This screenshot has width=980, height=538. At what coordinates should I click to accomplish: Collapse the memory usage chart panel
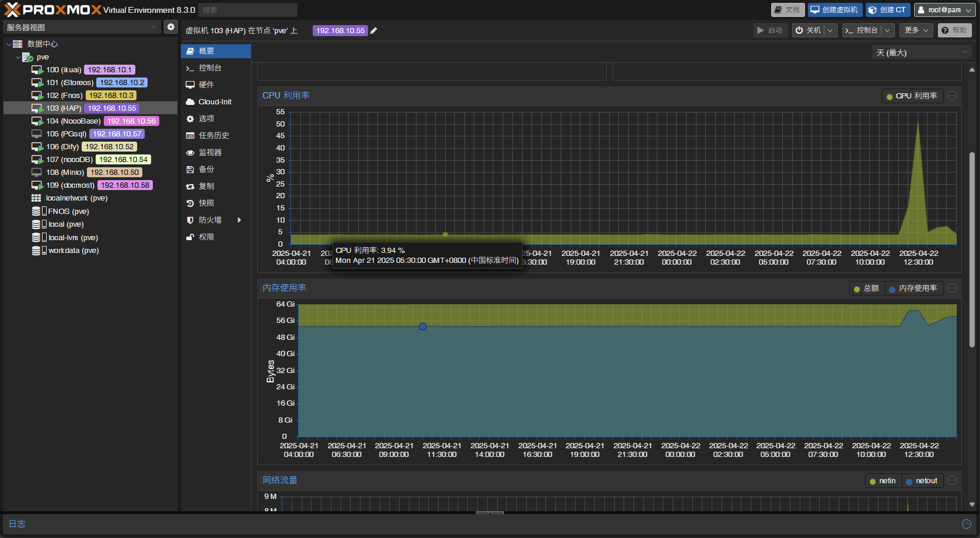coord(952,288)
